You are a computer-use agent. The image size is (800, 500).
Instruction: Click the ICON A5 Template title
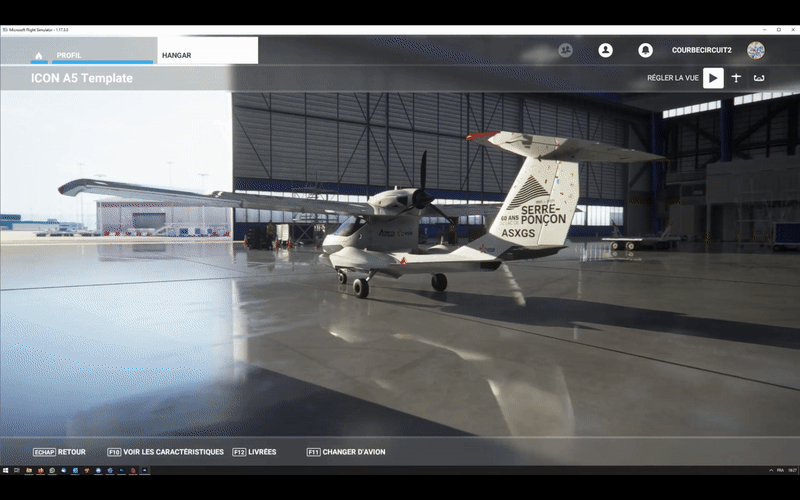tap(82, 78)
